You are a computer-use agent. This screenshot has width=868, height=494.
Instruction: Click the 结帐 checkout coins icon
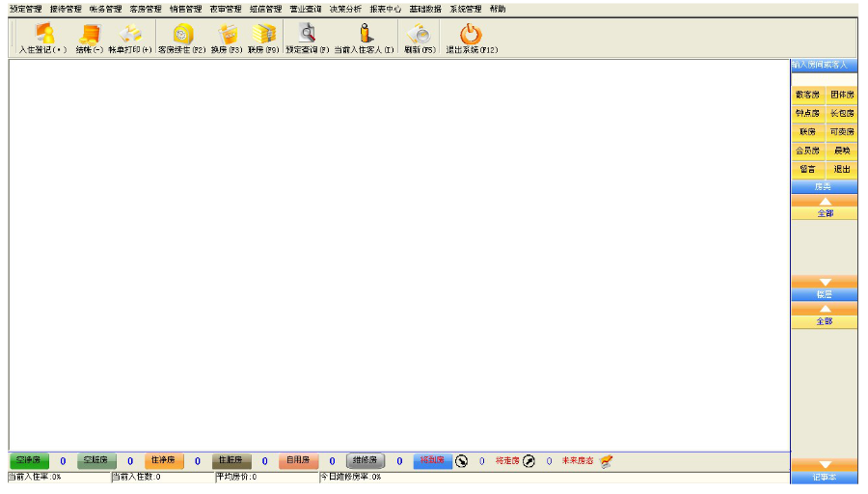pos(90,35)
